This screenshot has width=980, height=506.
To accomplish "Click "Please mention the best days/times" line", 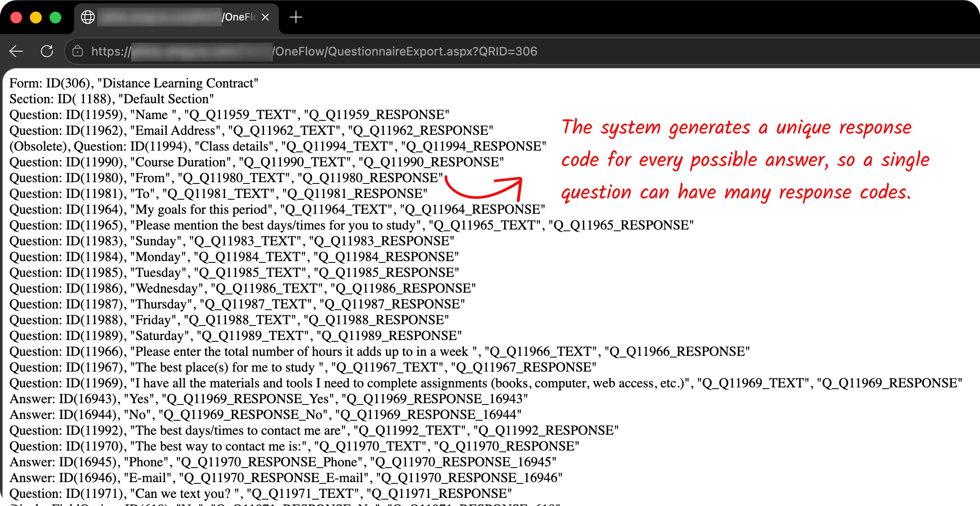I will pyautogui.click(x=351, y=225).
